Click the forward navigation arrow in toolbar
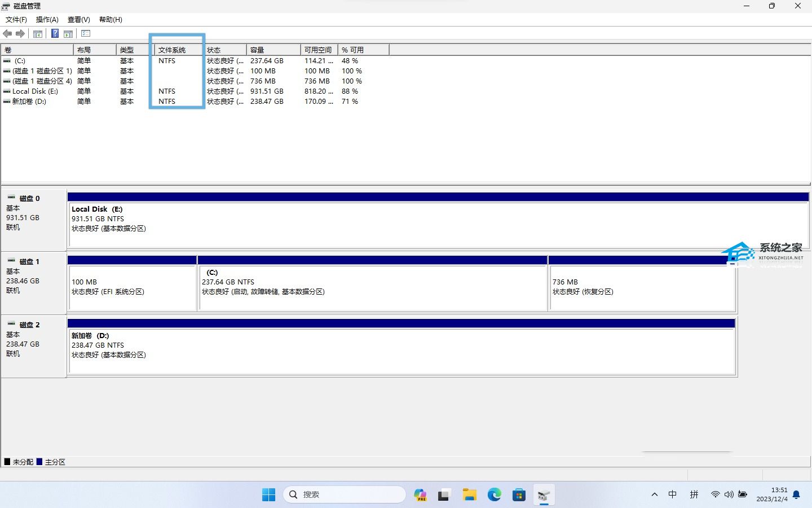The width and height of the screenshot is (812, 508). tap(21, 33)
